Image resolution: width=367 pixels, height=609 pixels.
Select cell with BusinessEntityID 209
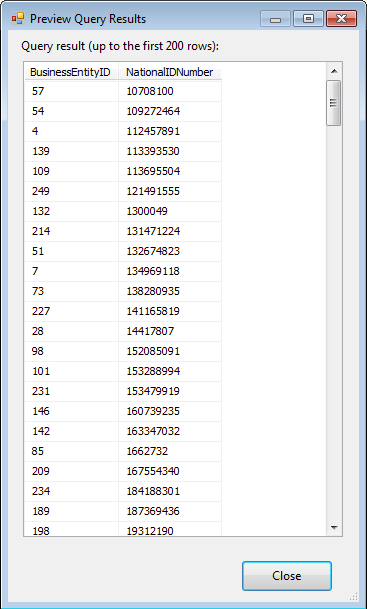pyautogui.click(x=71, y=472)
